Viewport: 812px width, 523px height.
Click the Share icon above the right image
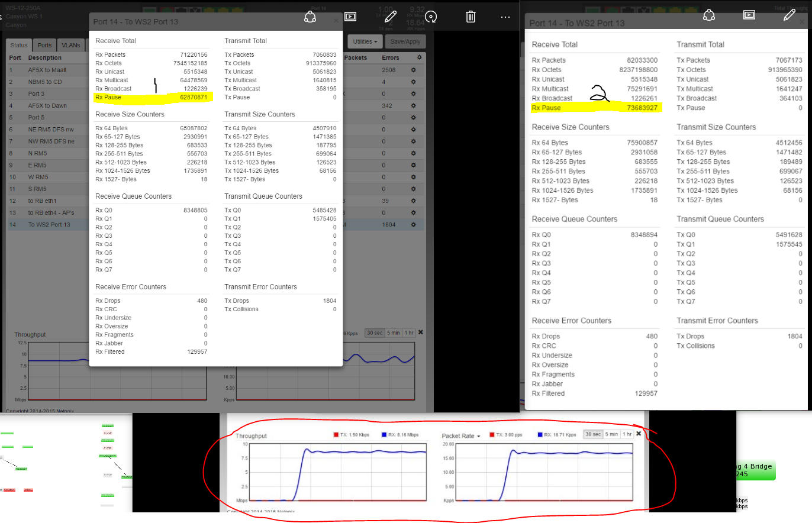[x=709, y=15]
